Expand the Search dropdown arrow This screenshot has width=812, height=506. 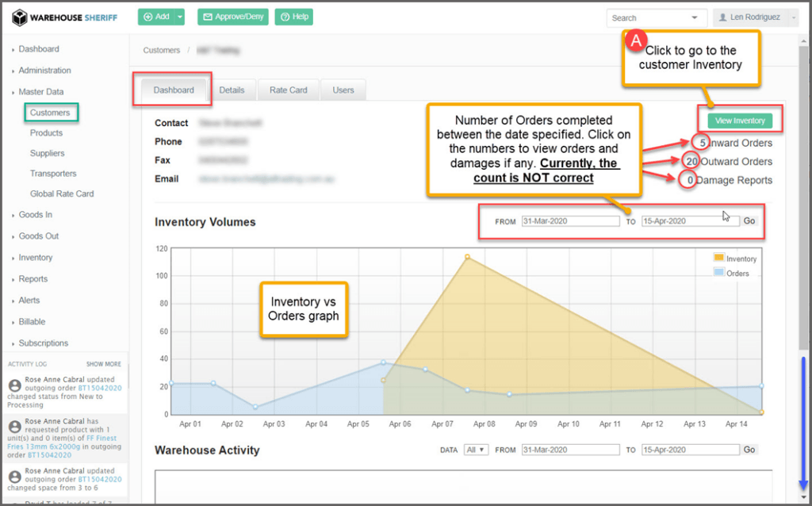(x=695, y=18)
